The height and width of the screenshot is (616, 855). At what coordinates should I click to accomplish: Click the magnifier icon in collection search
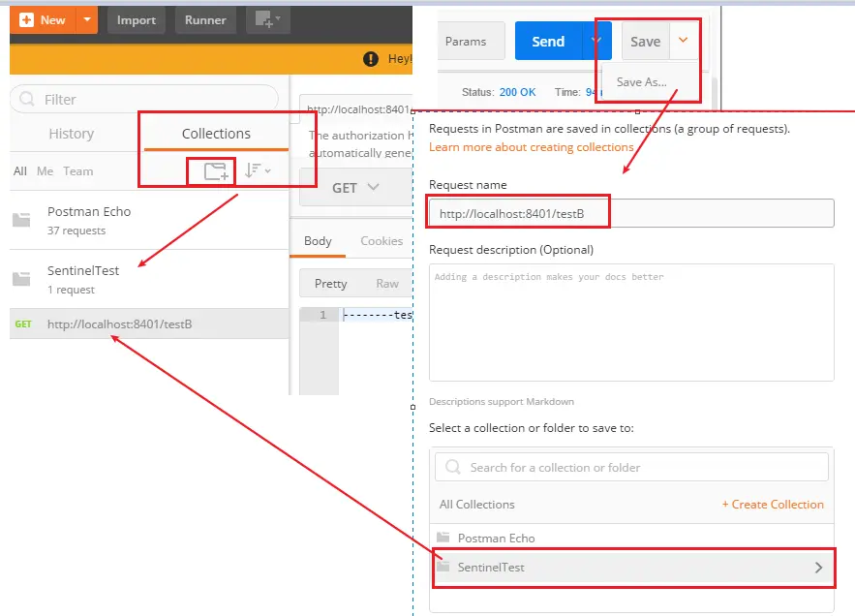coord(452,467)
